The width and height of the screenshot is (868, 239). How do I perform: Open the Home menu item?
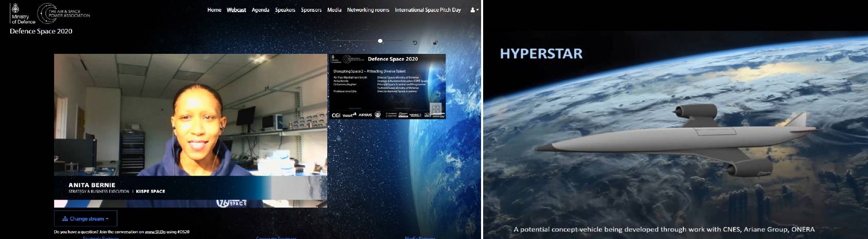[214, 10]
